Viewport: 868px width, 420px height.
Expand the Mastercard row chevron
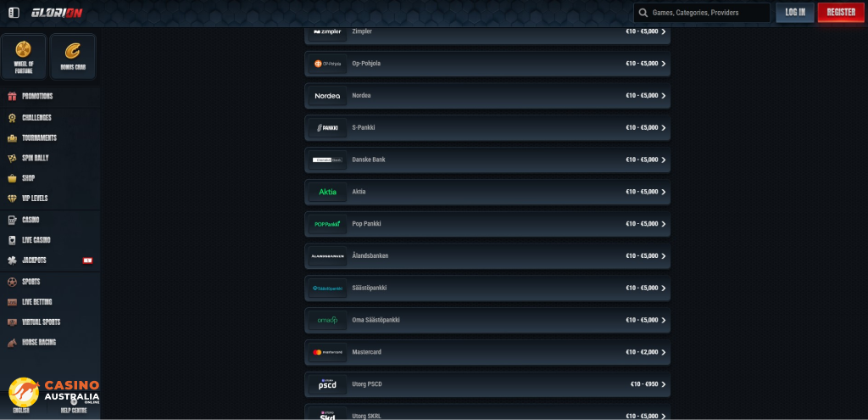[663, 352]
